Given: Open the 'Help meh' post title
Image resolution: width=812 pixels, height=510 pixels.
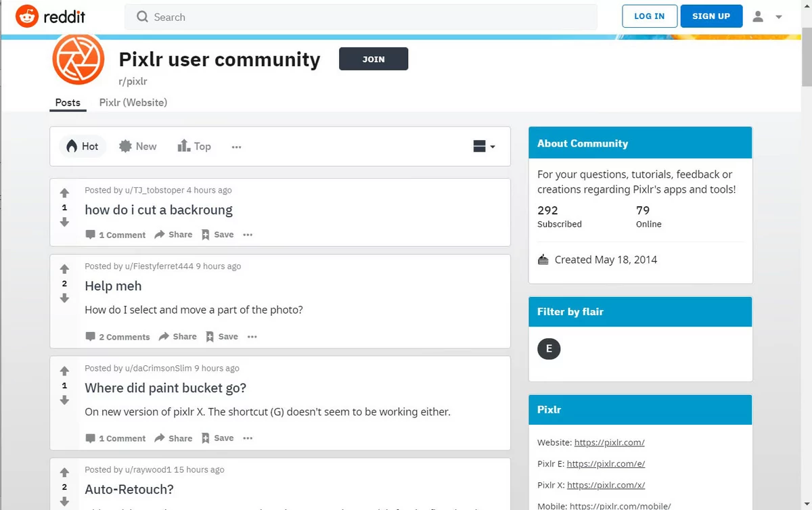Looking at the screenshot, I should pyautogui.click(x=113, y=286).
